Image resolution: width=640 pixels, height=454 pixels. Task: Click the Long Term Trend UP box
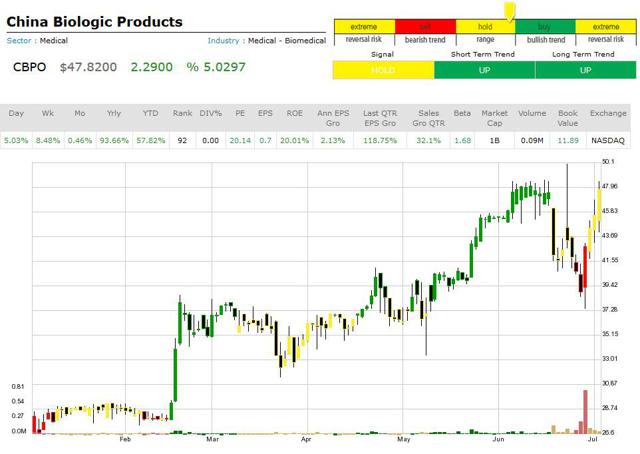(585, 70)
